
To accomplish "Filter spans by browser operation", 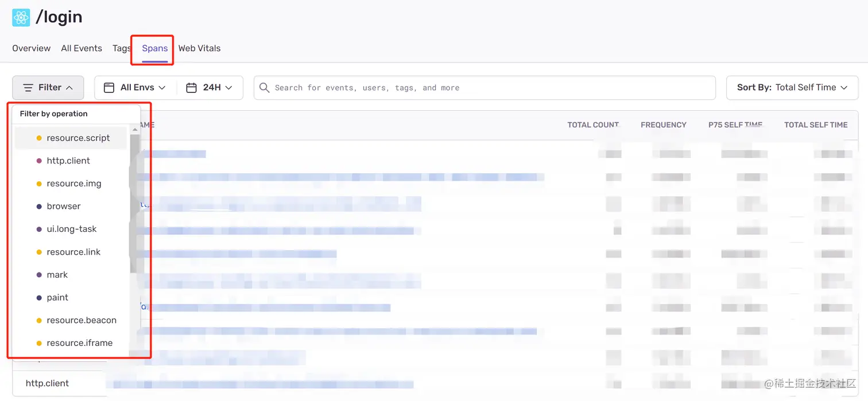I will click(x=71, y=206).
